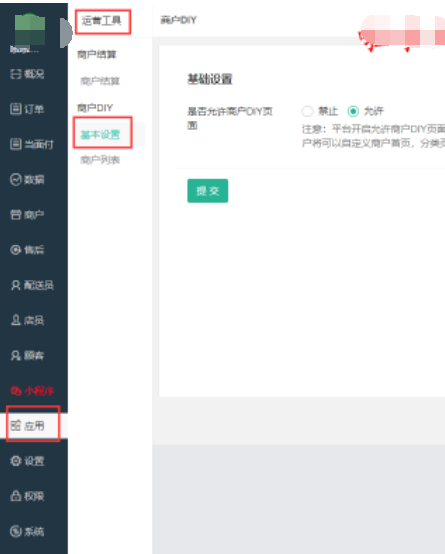Open the 商户列表 link

coord(100,160)
